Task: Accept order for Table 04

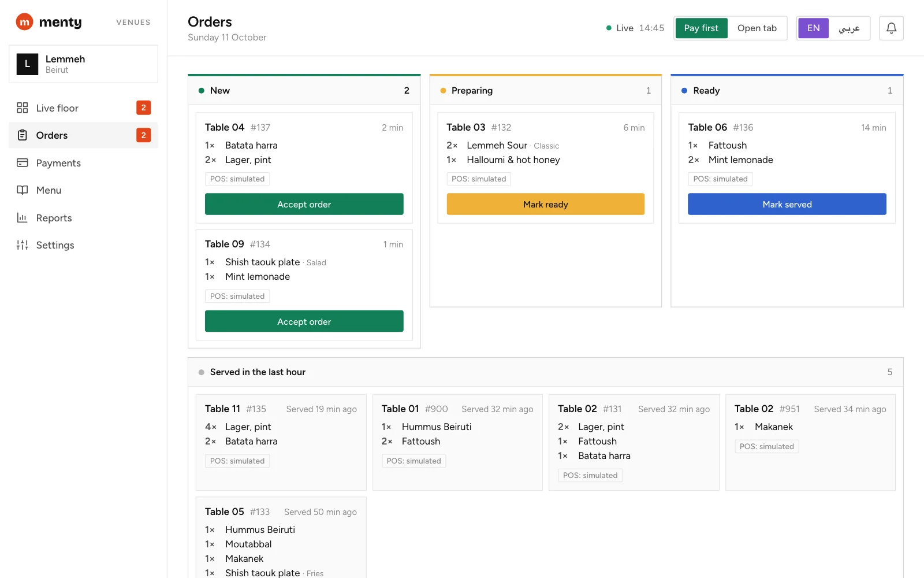Action: pyautogui.click(x=304, y=204)
